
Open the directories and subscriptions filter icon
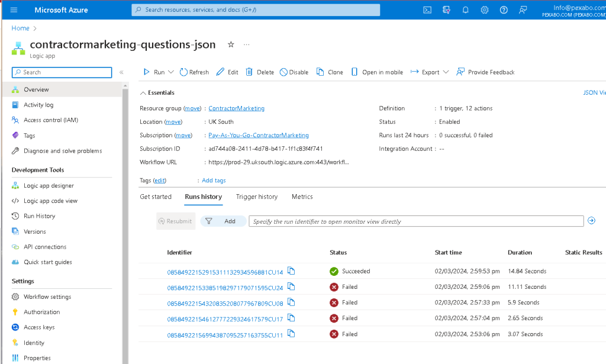pyautogui.click(x=446, y=10)
